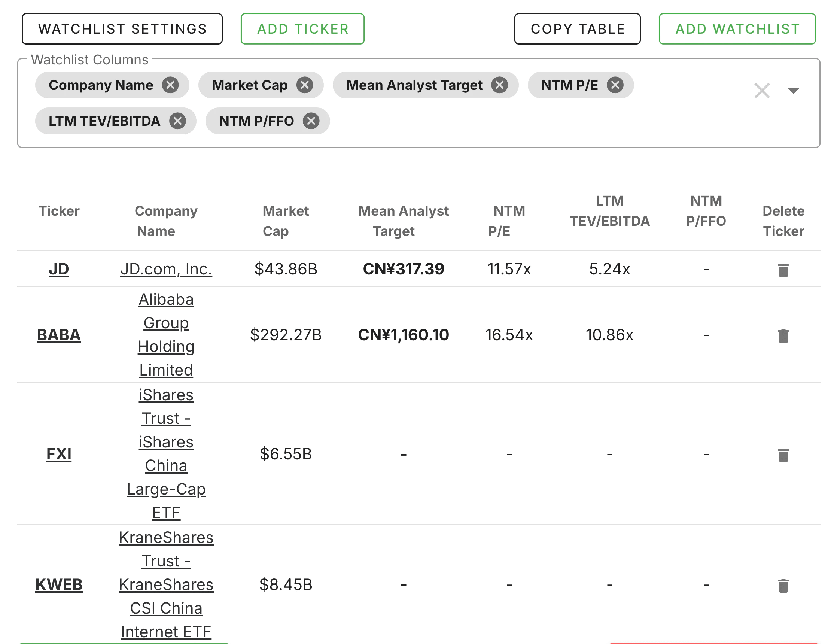
Task: Open the JD ticker link
Action: pos(59,269)
